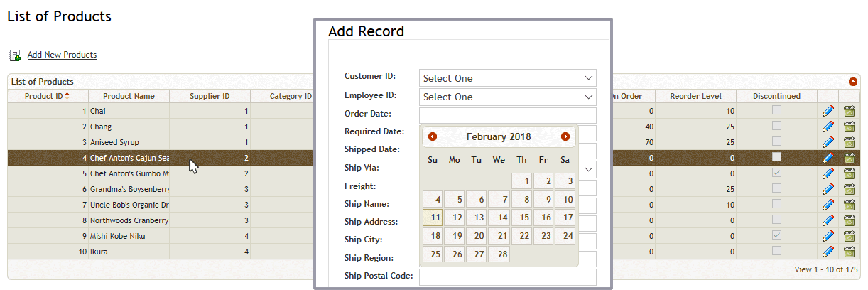
Task: Open the Ship Via dropdown
Action: [x=588, y=169]
